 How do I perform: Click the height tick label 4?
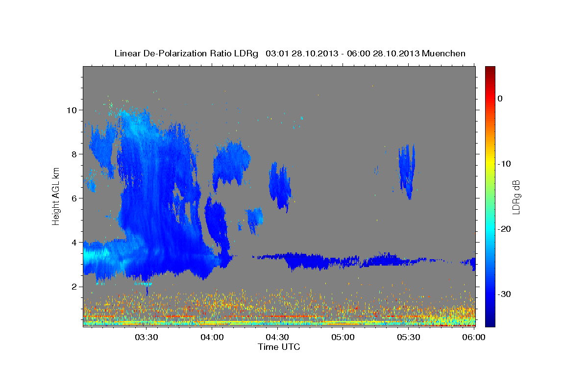75,242
